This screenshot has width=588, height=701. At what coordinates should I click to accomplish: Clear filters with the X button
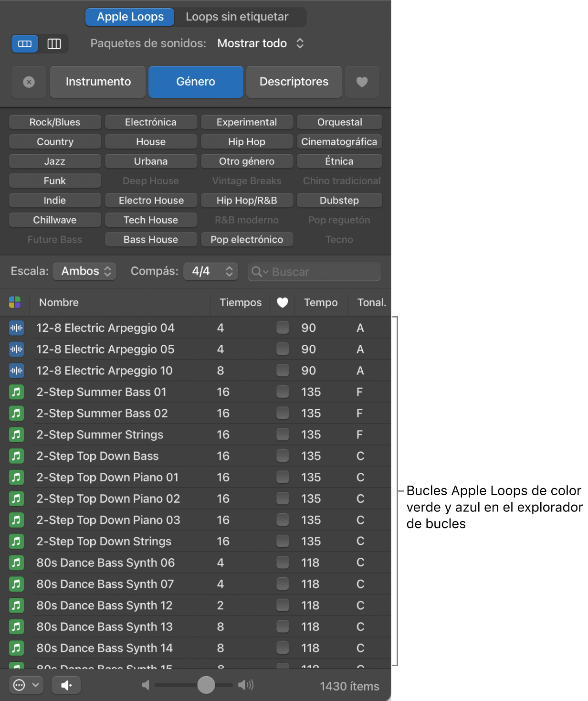29,82
